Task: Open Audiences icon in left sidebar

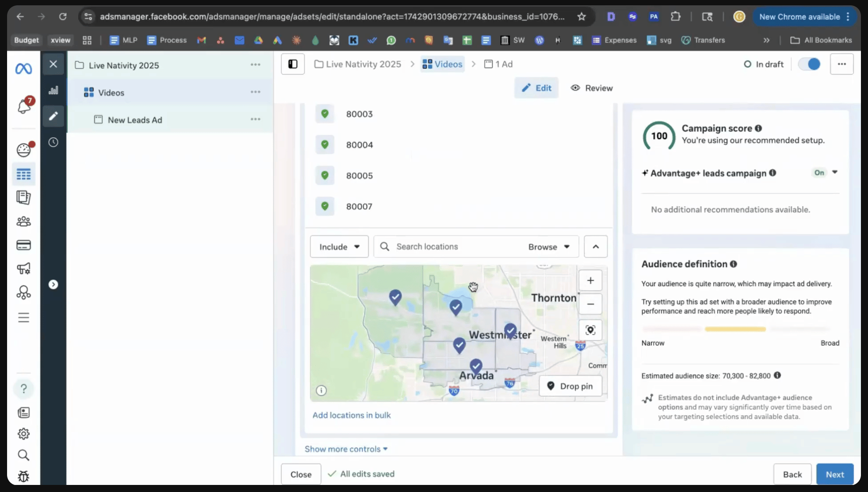Action: 23,221
